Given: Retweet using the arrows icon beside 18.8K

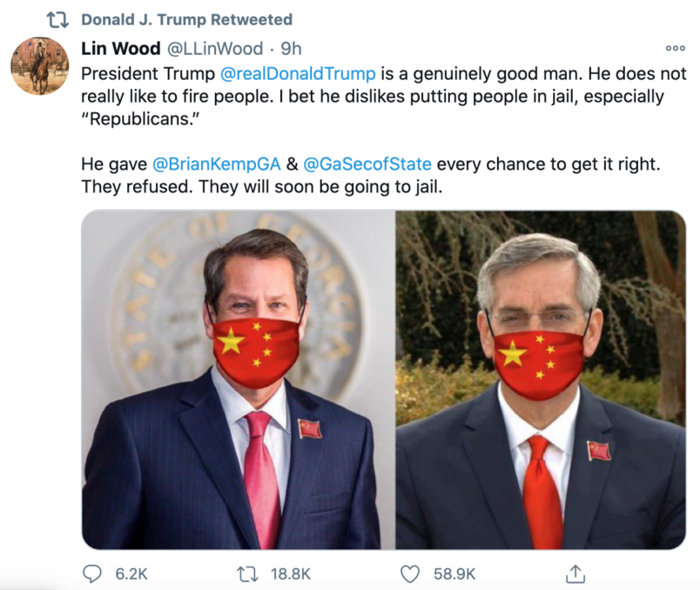Looking at the screenshot, I should 247,574.
